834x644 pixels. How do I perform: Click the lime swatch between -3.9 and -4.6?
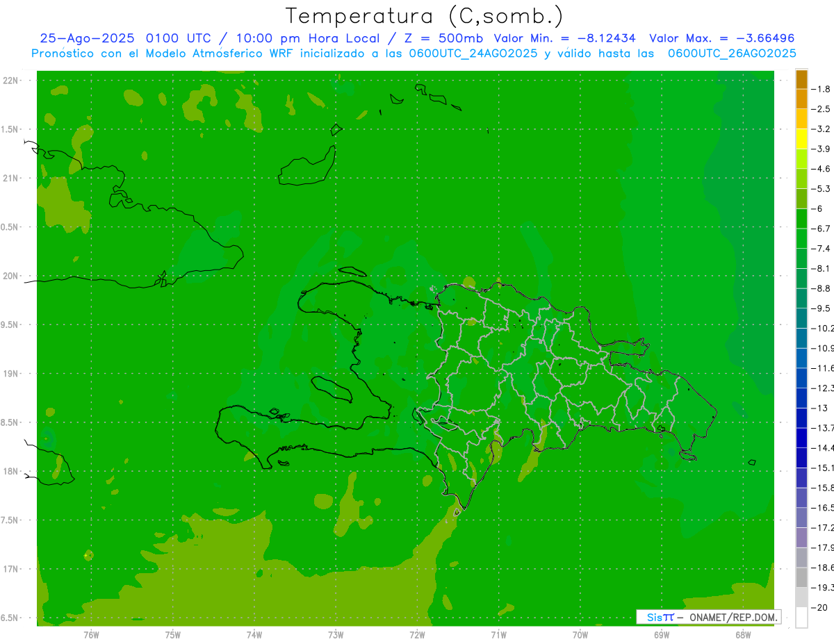[x=801, y=159]
